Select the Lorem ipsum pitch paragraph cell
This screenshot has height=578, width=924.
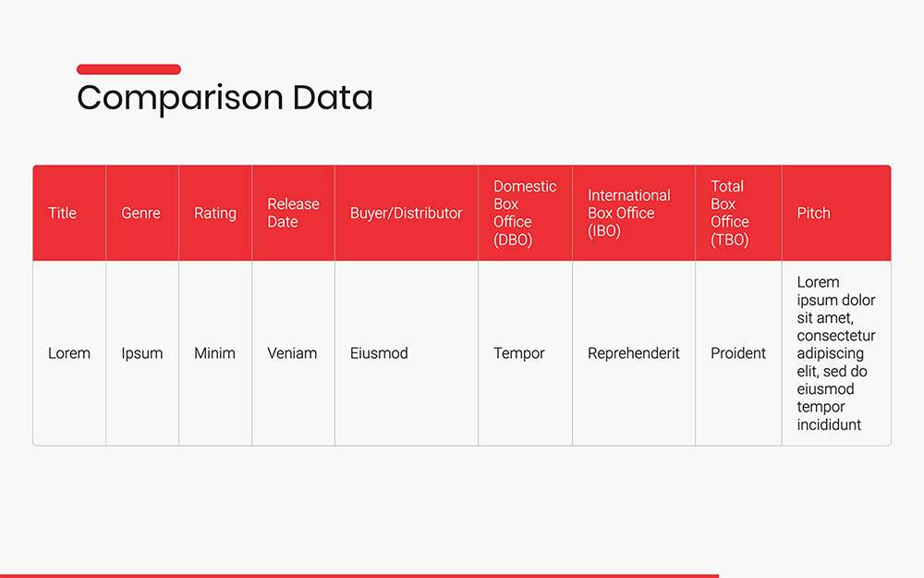836,353
